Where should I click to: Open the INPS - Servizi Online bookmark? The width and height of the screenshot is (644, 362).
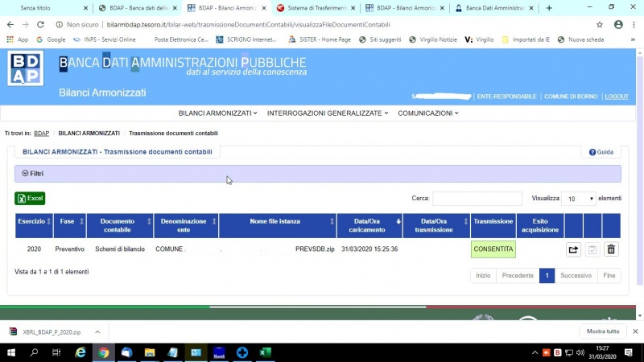coord(105,39)
